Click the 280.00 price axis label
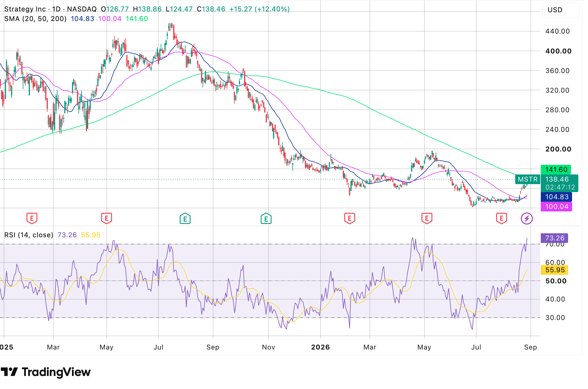This screenshot has width=588, height=389. click(558, 110)
